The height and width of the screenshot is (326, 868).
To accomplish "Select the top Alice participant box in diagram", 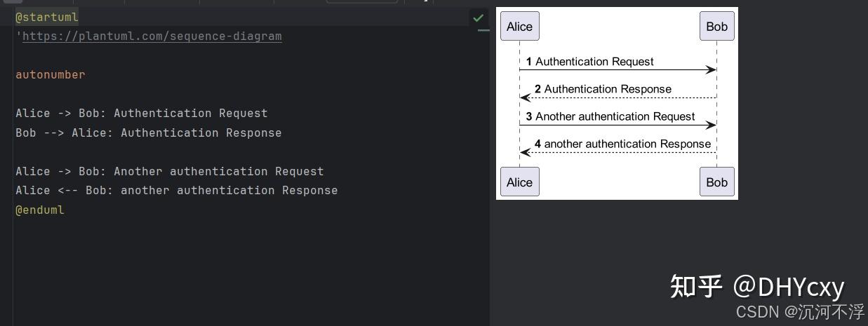I will [519, 27].
